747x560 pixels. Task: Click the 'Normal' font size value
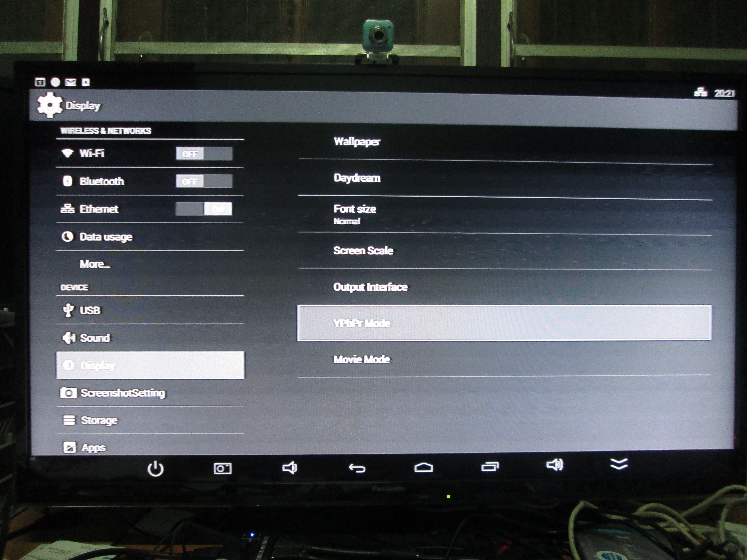pyautogui.click(x=347, y=222)
